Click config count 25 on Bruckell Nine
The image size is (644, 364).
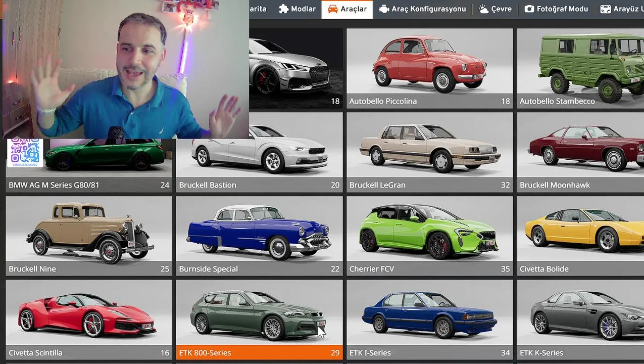pyautogui.click(x=165, y=269)
